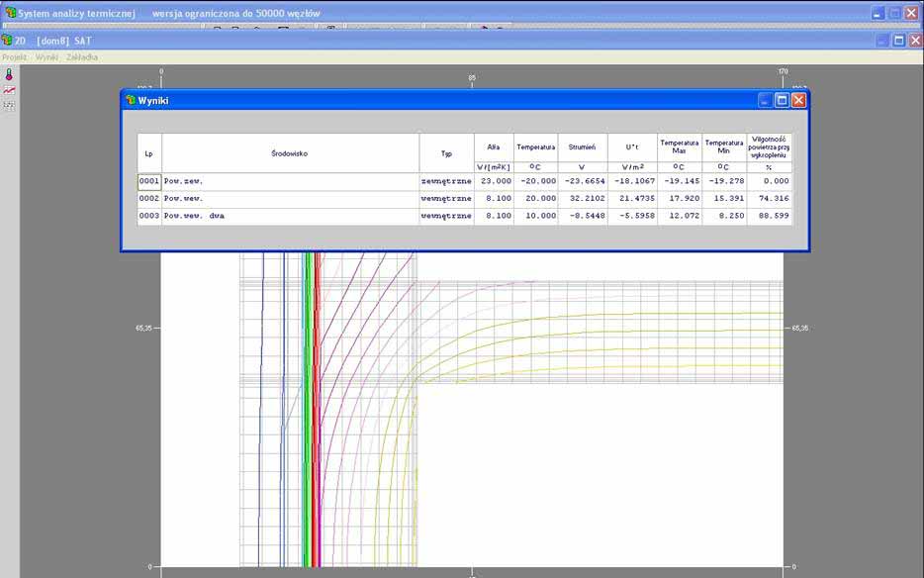
Task: Click the 2D [dom8] SAT window title icon
Action: click(7, 41)
